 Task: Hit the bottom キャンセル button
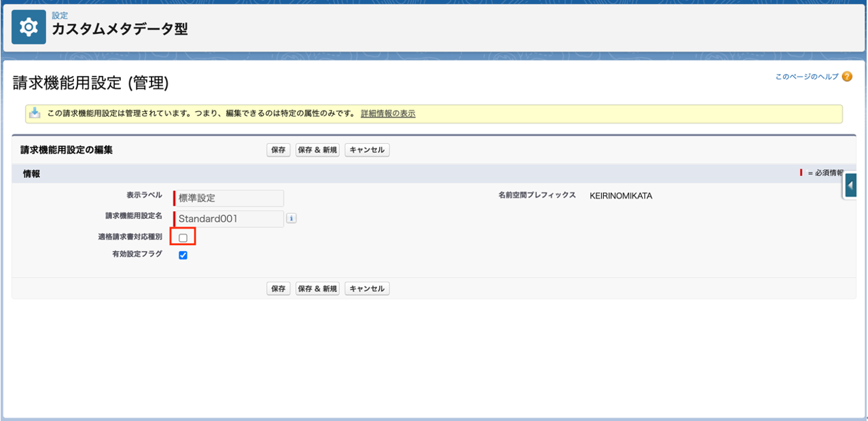(x=367, y=289)
